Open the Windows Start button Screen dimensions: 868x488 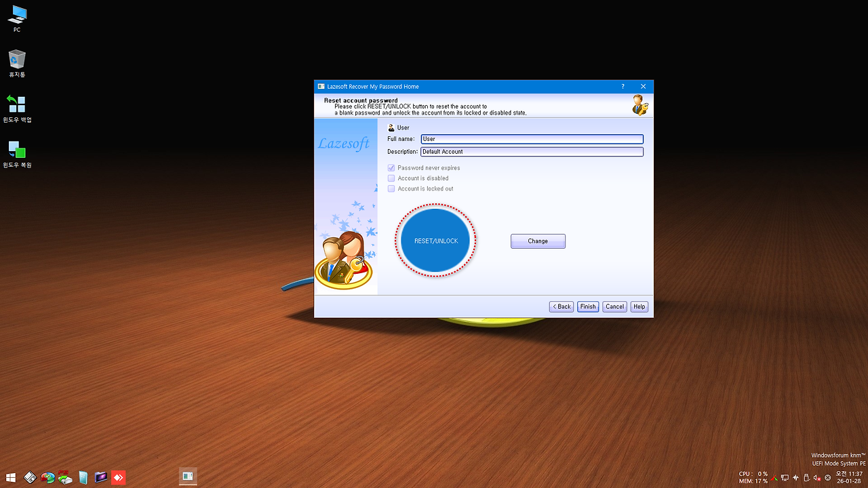[12, 477]
